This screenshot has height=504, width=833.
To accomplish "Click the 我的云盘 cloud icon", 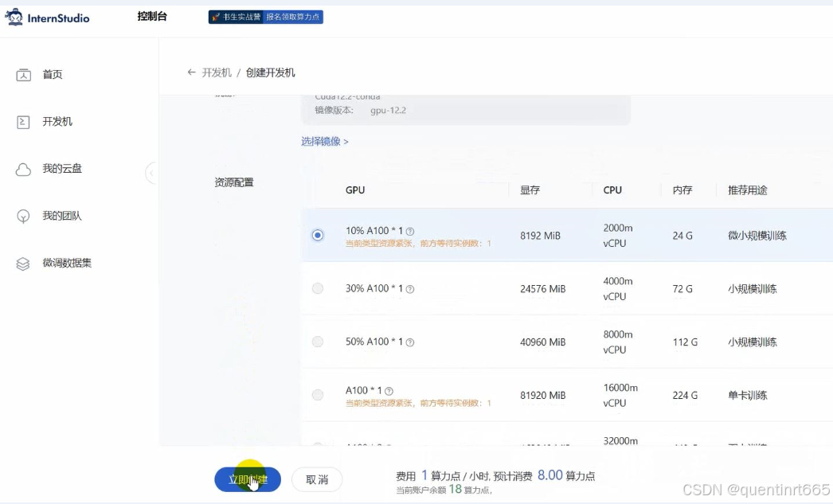I will click(x=23, y=170).
